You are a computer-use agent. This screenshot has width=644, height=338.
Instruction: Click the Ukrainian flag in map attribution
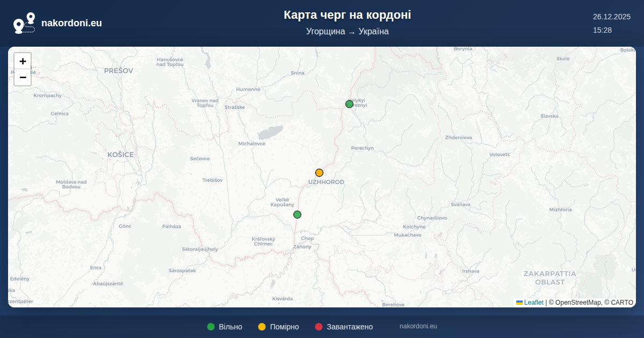coord(519,303)
